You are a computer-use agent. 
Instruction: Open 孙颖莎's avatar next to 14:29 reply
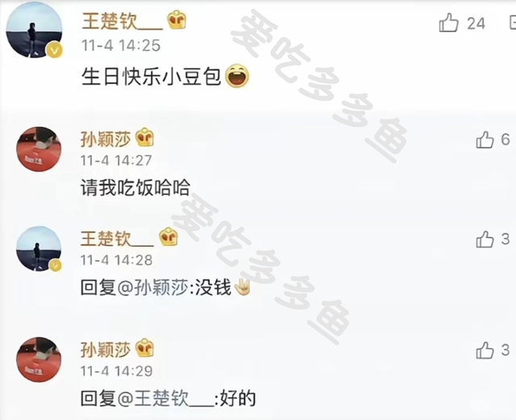(39, 360)
